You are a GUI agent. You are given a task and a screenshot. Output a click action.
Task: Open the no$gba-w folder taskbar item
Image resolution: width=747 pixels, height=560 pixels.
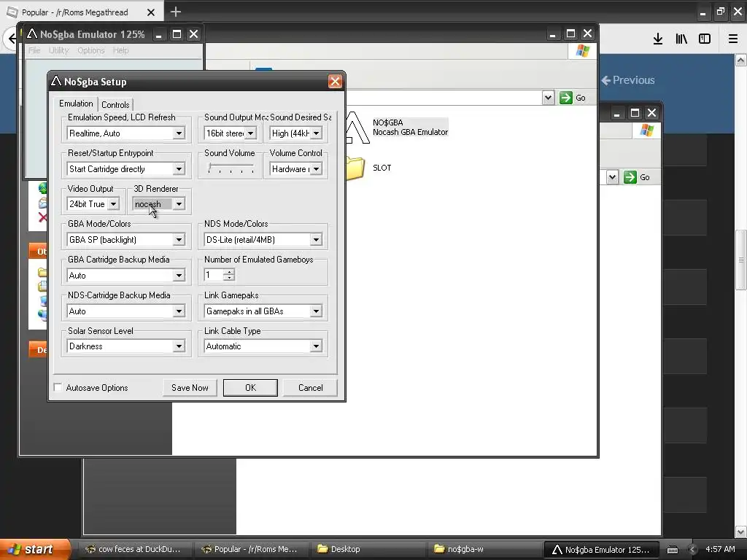[x=484, y=549]
